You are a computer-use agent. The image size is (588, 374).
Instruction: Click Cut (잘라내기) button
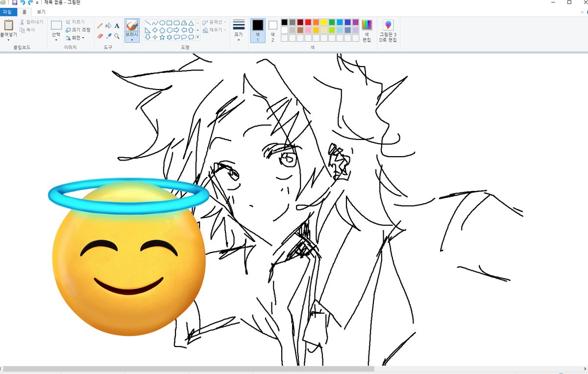[31, 23]
